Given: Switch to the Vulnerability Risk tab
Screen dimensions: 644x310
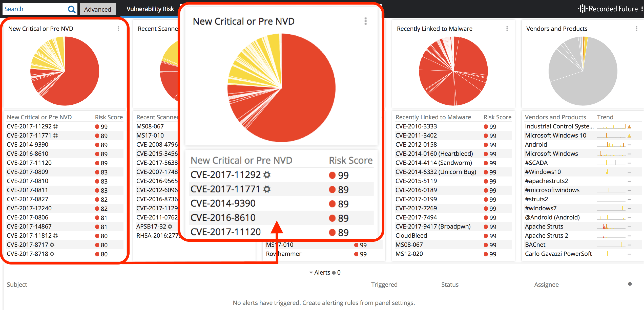Looking at the screenshot, I should 150,9.
